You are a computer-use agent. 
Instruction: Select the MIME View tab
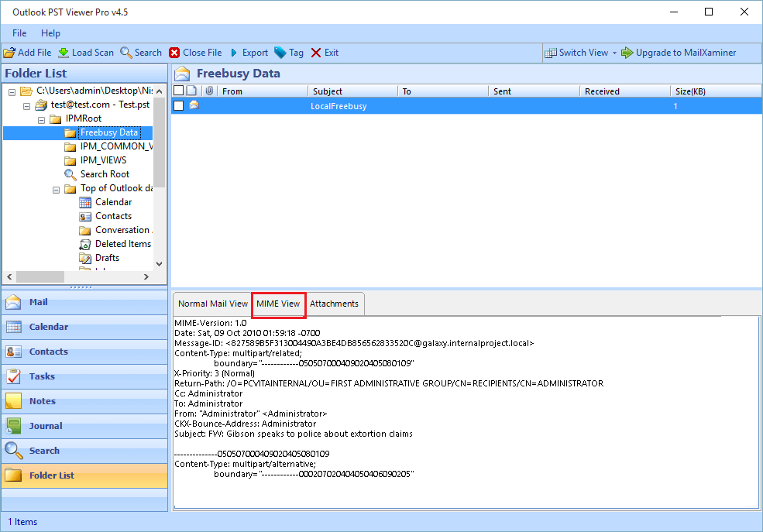(x=278, y=304)
